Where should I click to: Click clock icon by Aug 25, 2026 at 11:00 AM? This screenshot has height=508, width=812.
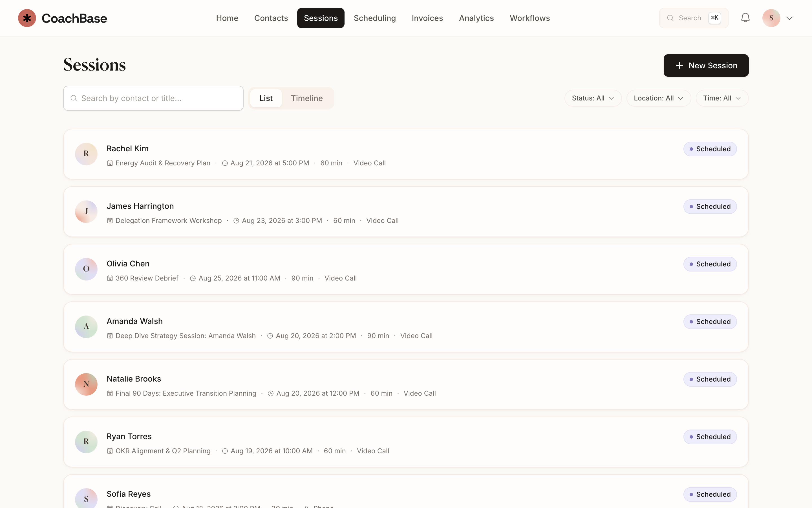tap(193, 278)
